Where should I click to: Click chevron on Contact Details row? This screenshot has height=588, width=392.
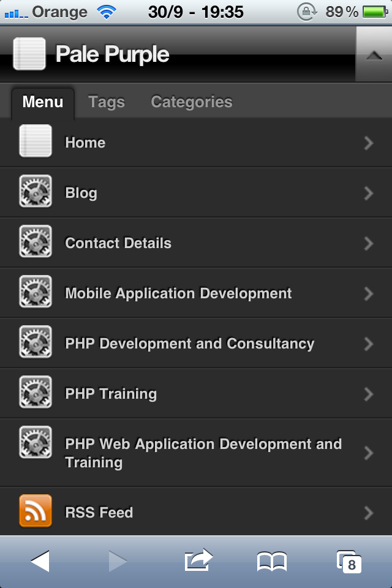pos(369,243)
